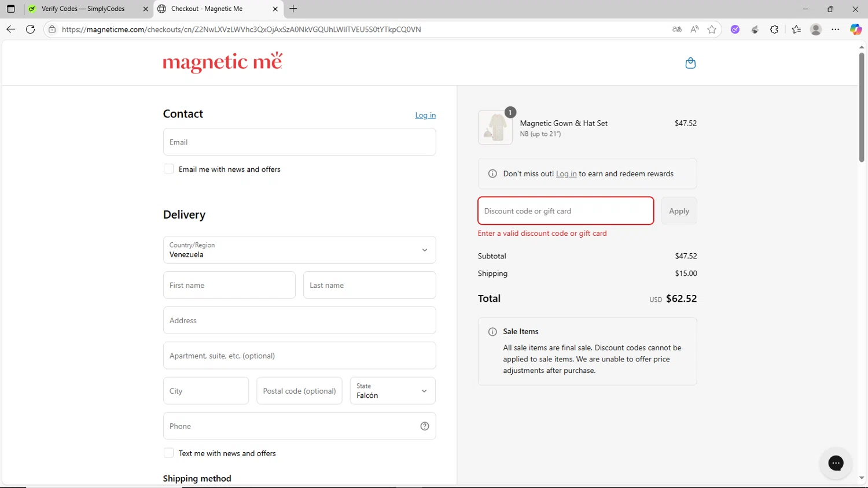Check Email me with news and offers
Viewport: 868px width, 488px height.
(168, 169)
